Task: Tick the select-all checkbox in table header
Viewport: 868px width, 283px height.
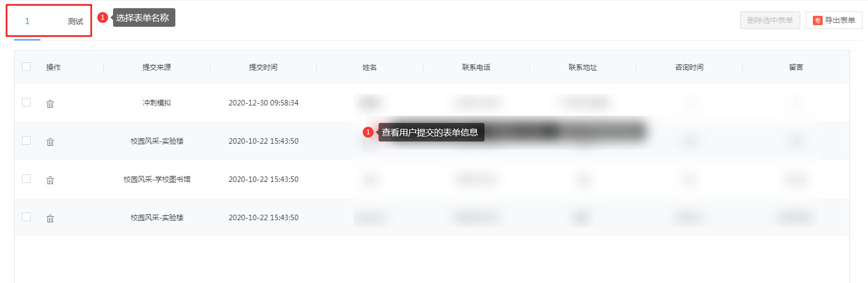Action: (x=26, y=67)
